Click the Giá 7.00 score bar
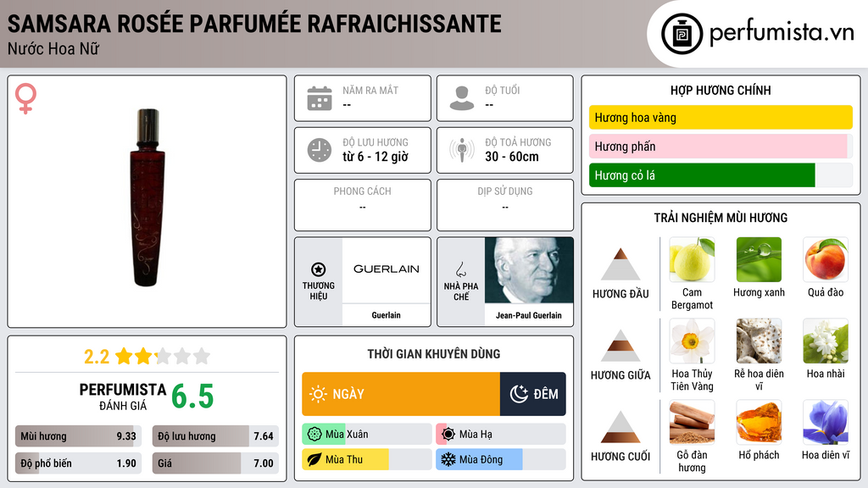Viewport: 868px width, 488px height. (215, 463)
